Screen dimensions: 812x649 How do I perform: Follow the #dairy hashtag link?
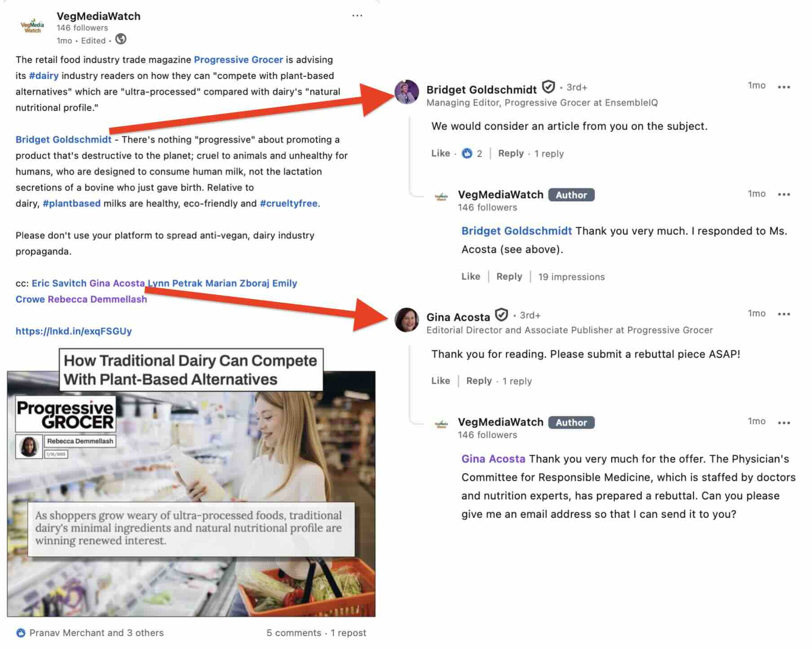click(x=44, y=76)
